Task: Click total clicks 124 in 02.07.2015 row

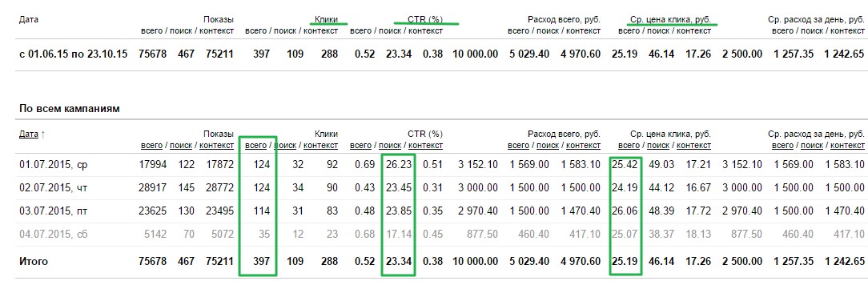Action: 262,188
